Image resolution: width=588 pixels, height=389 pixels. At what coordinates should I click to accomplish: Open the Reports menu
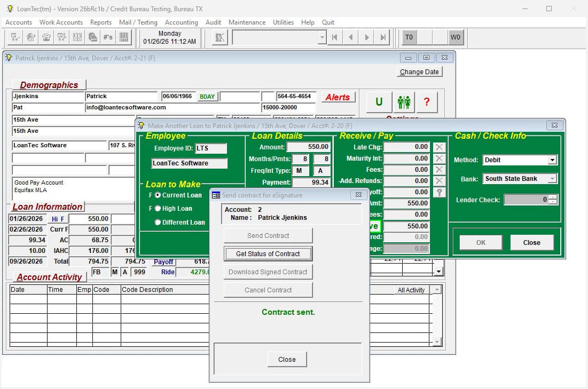click(x=100, y=22)
